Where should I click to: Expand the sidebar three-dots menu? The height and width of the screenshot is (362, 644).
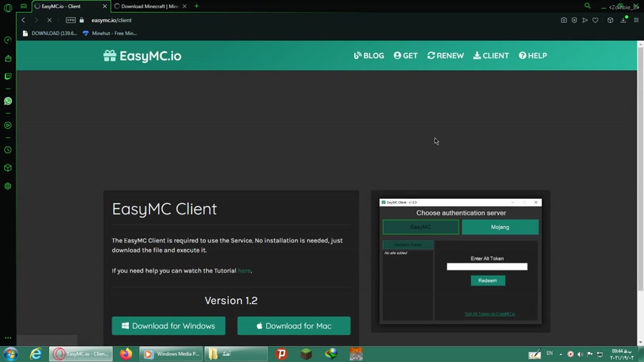pos(8,338)
